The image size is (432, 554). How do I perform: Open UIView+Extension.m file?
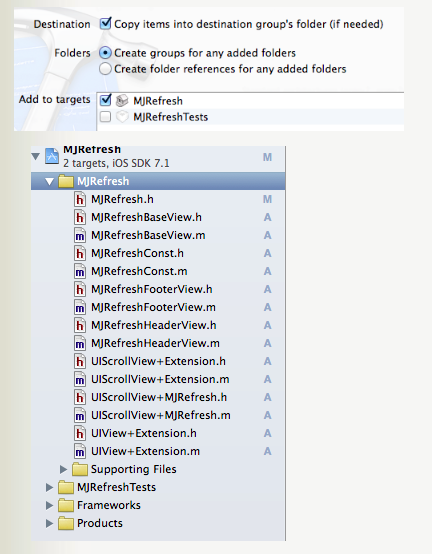point(146,451)
